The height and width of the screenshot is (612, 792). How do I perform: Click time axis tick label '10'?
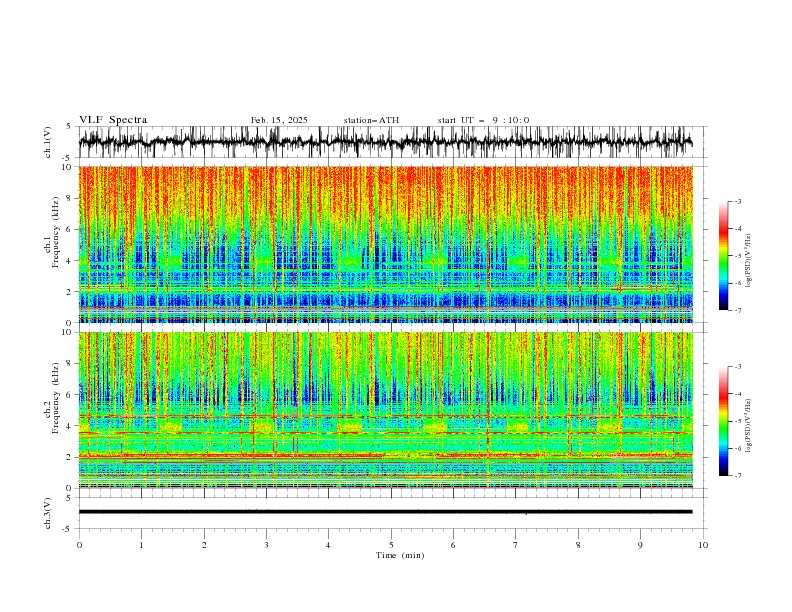click(x=703, y=545)
